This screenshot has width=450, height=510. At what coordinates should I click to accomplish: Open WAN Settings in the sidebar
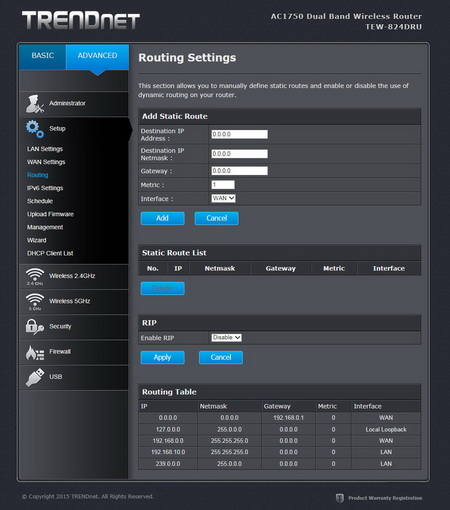point(46,162)
